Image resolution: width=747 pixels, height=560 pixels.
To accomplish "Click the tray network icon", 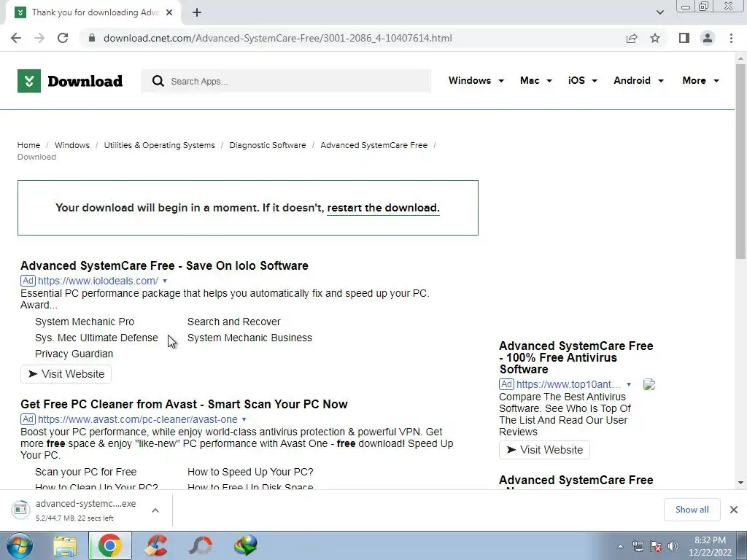I will (x=638, y=546).
